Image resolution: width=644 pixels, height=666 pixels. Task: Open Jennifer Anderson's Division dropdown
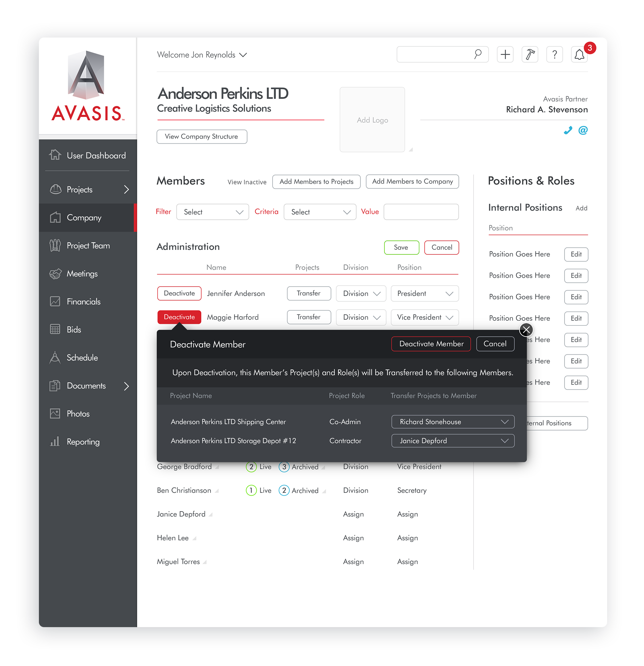coord(361,293)
